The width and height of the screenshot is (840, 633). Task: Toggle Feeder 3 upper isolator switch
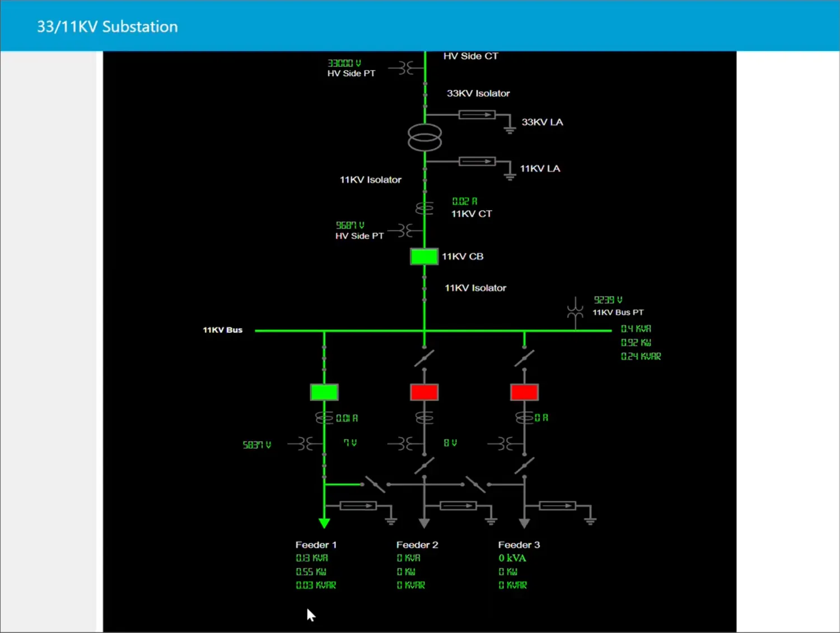tap(524, 357)
